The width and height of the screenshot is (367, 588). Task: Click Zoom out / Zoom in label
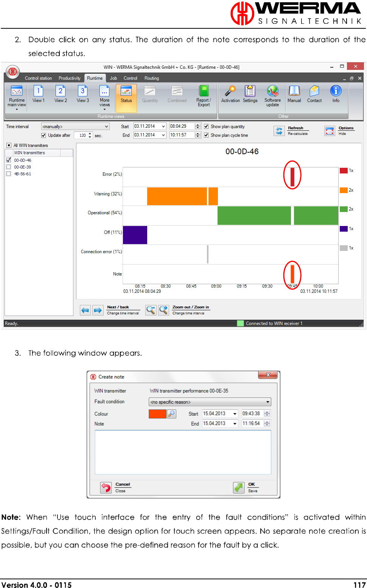click(x=191, y=307)
